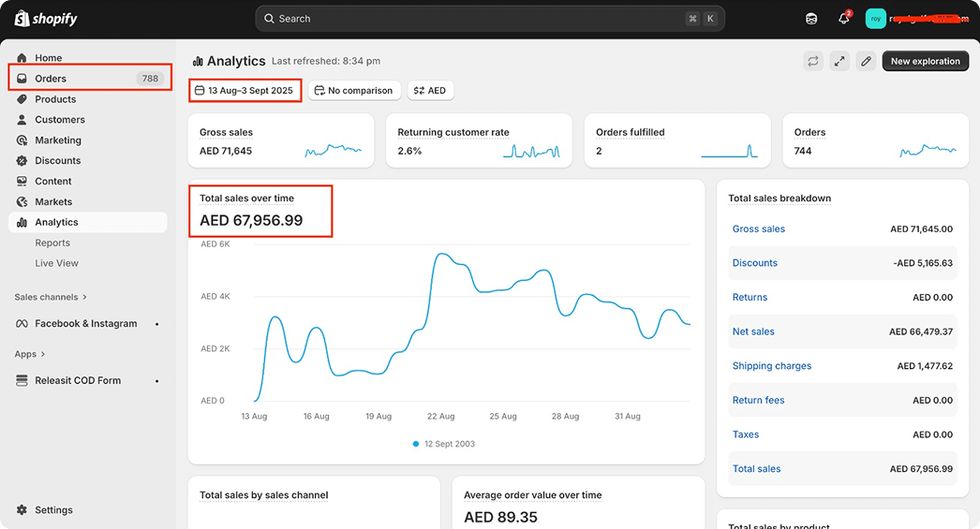This screenshot has height=529, width=980.
Task: Click the Facebook & Instagram channel icon
Action: point(22,324)
